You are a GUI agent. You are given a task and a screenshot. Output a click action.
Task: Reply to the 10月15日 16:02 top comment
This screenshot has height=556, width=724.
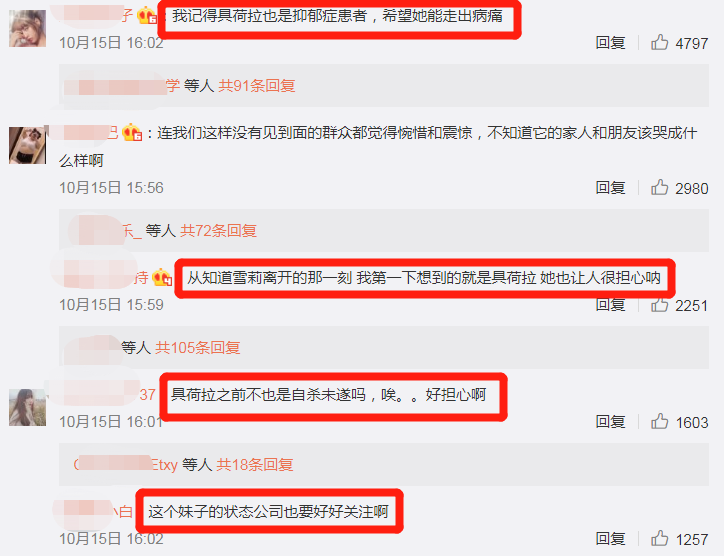pyautogui.click(x=610, y=43)
